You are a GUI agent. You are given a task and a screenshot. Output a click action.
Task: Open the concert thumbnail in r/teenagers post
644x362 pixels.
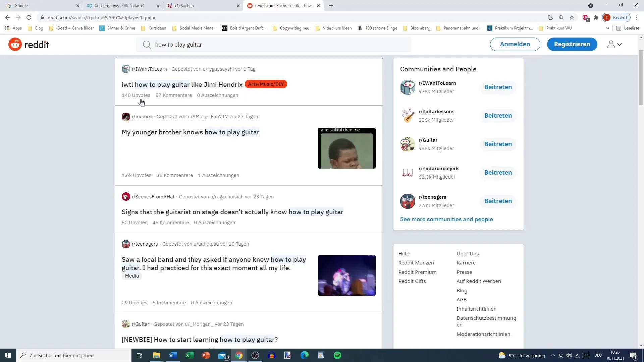[346, 276]
